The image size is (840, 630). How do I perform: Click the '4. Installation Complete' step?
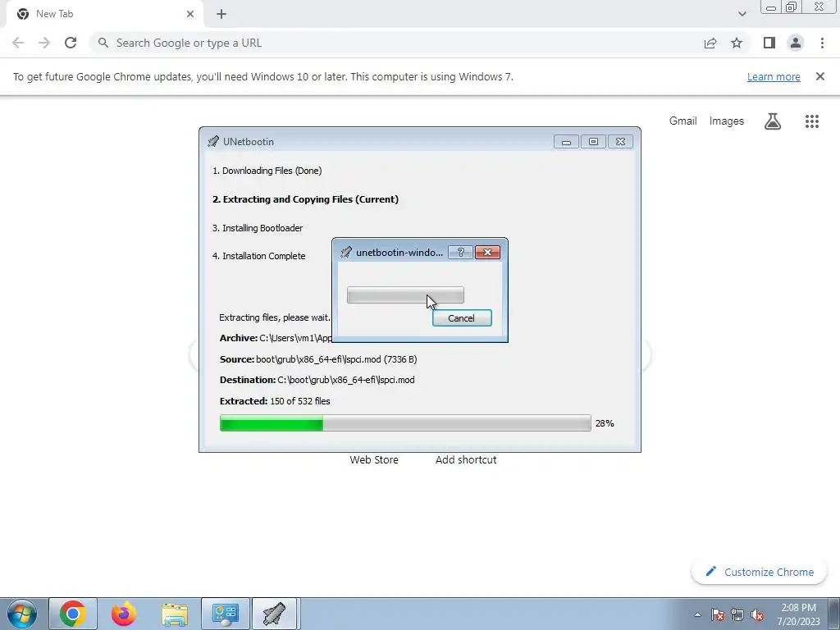coord(258,256)
